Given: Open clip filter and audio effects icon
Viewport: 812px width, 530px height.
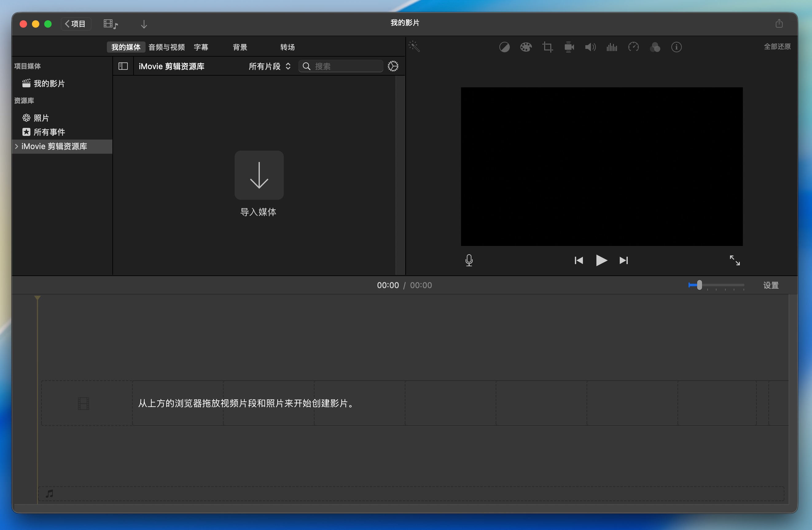Looking at the screenshot, I should pos(655,47).
